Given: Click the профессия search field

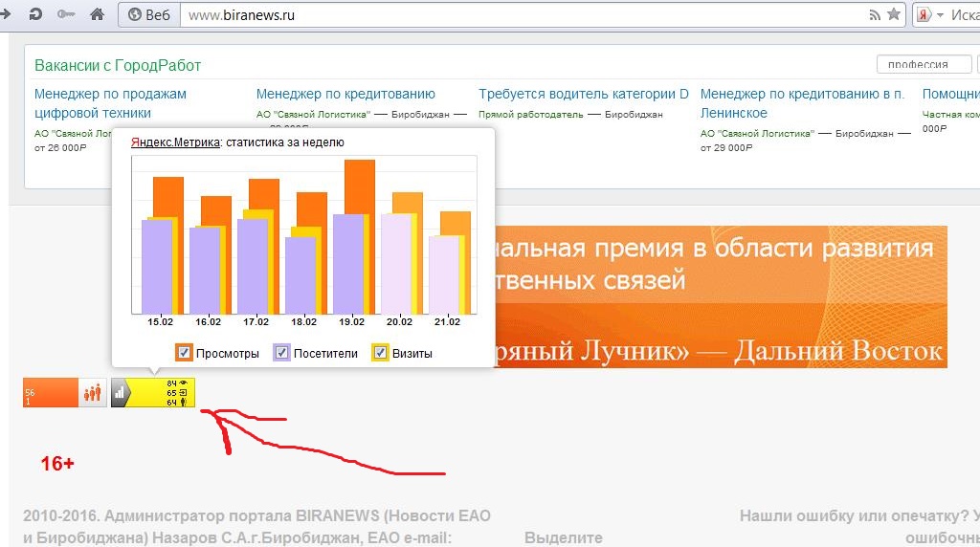Looking at the screenshot, I should click(x=924, y=64).
